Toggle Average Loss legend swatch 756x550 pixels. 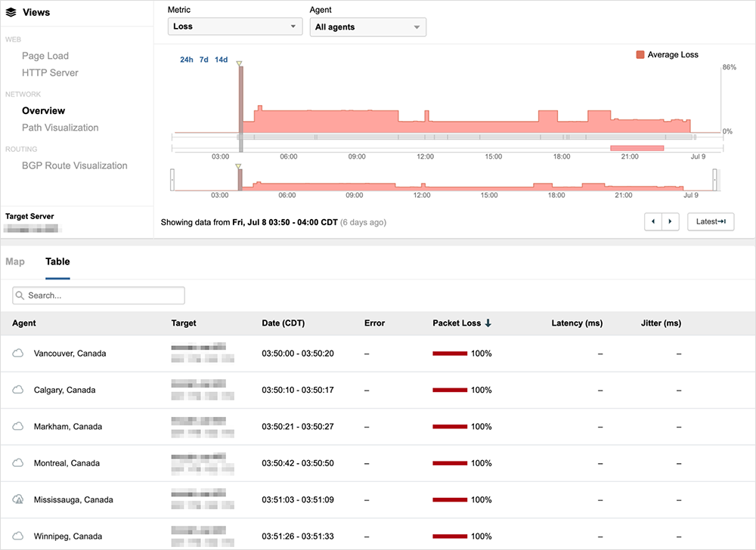[x=640, y=55]
